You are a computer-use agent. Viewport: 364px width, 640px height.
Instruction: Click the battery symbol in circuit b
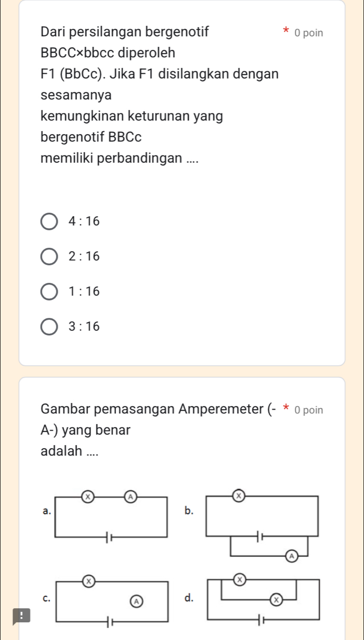tap(259, 535)
